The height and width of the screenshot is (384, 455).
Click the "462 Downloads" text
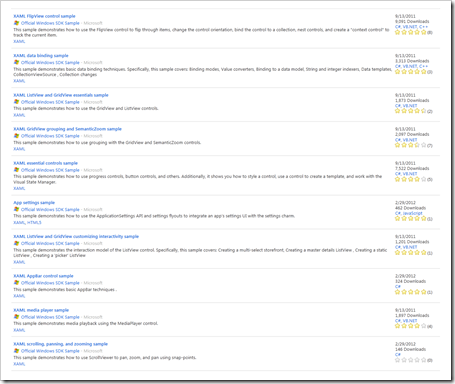[x=410, y=208]
